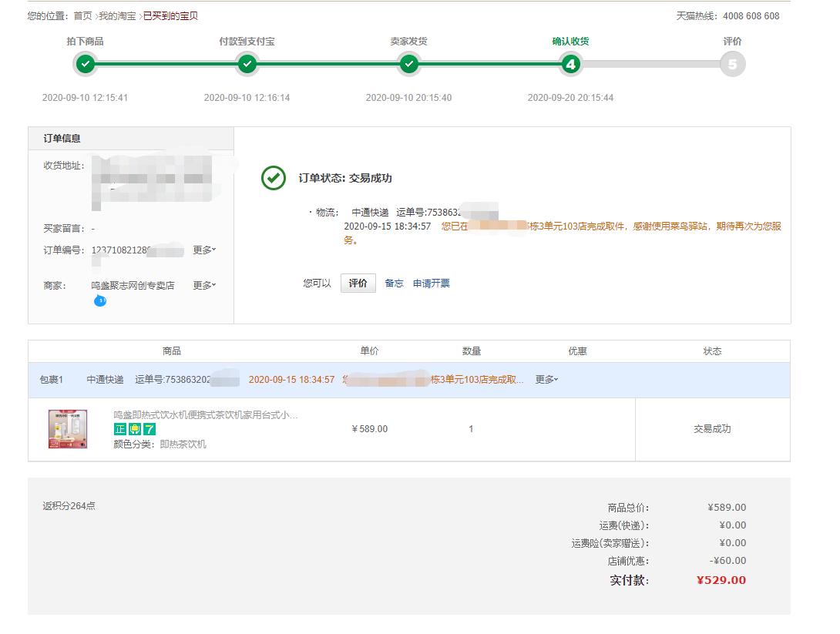Open the product thumbnail image
This screenshot has height=634, width=840.
(x=68, y=429)
